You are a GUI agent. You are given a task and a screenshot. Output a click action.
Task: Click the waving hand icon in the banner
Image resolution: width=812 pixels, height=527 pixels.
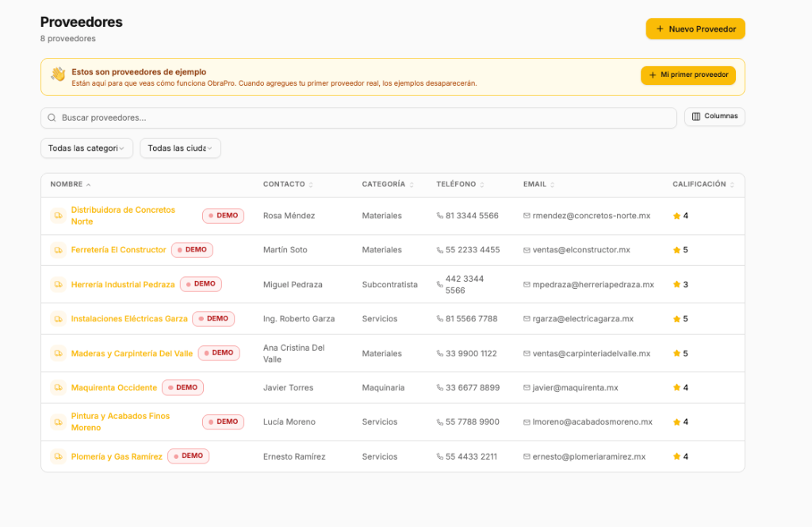[x=58, y=74]
